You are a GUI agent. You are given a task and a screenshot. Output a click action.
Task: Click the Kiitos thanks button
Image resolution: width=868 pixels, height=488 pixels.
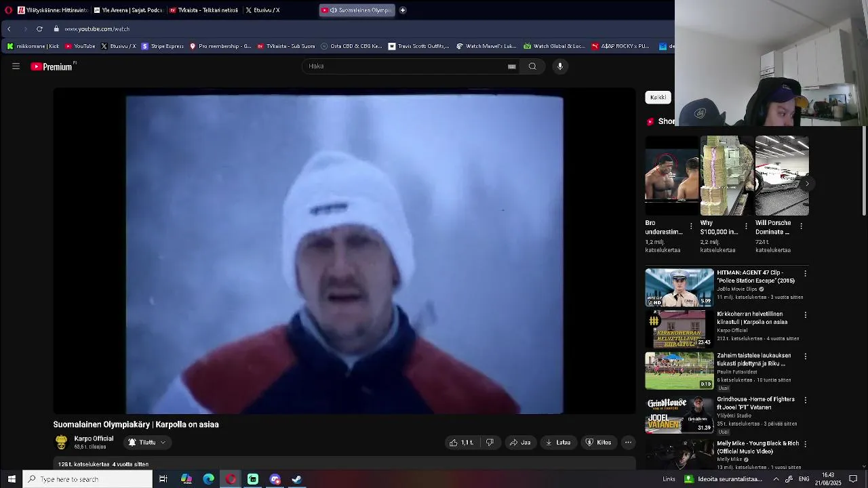[x=598, y=443]
